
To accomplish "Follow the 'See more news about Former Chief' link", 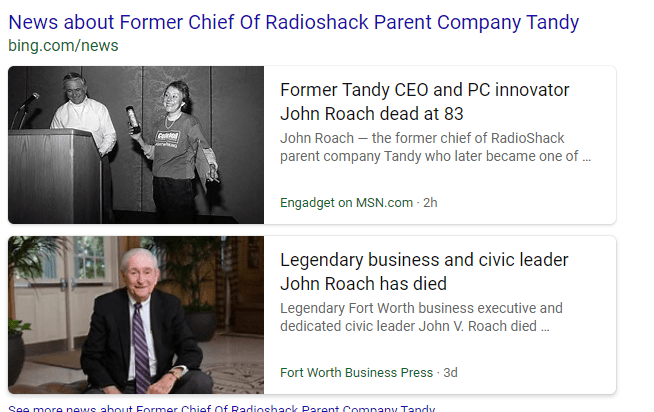I will (x=221, y=408).
